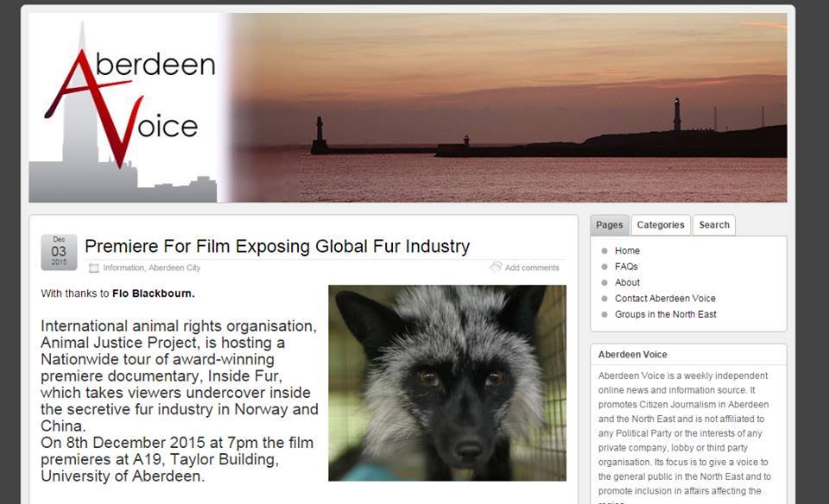Open the FAQs page link
This screenshot has width=829, height=504.
(626, 267)
